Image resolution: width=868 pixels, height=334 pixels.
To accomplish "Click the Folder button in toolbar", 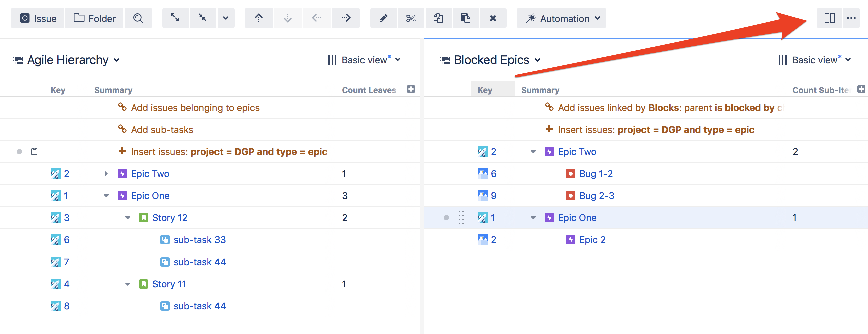I will pyautogui.click(x=95, y=18).
